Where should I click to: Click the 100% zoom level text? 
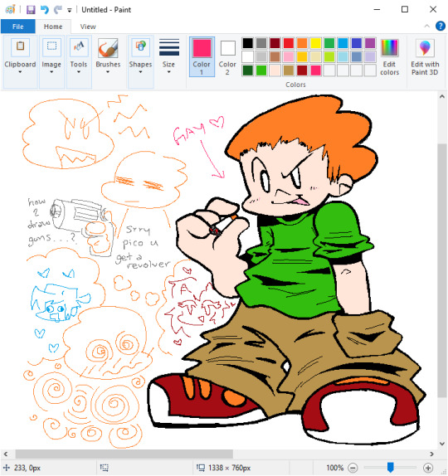334,468
